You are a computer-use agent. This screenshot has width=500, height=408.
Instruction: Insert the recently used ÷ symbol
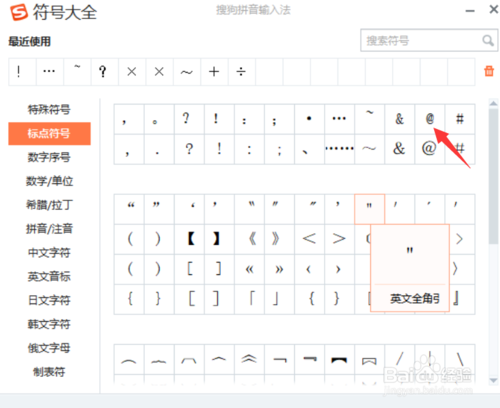(x=241, y=72)
